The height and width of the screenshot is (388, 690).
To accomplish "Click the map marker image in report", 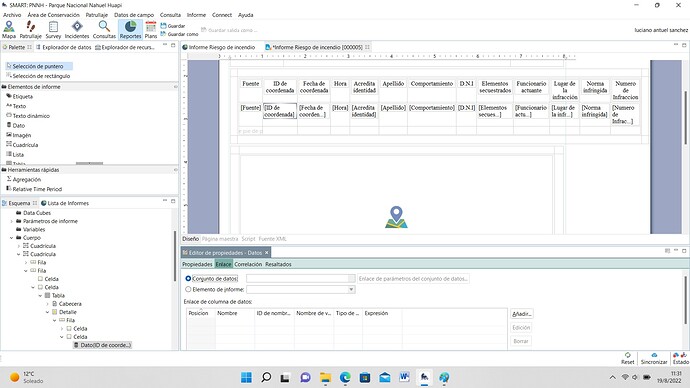I will pyautogui.click(x=396, y=217).
